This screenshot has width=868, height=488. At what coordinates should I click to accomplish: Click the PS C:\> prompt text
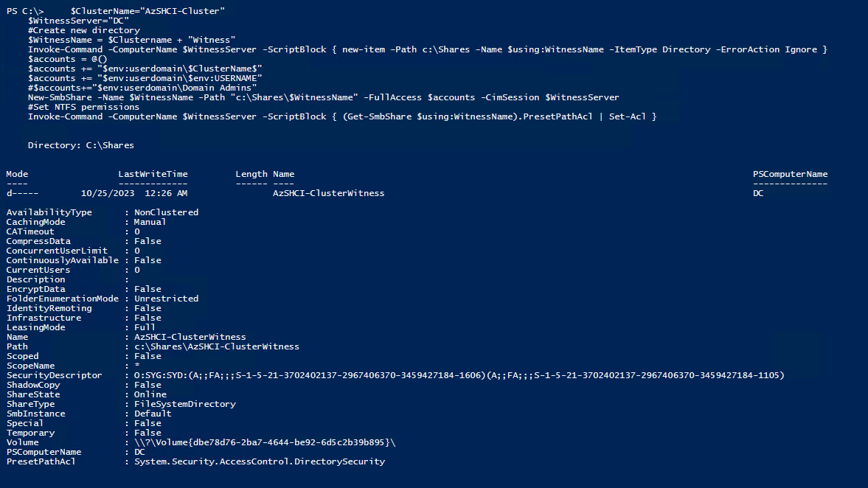point(25,12)
